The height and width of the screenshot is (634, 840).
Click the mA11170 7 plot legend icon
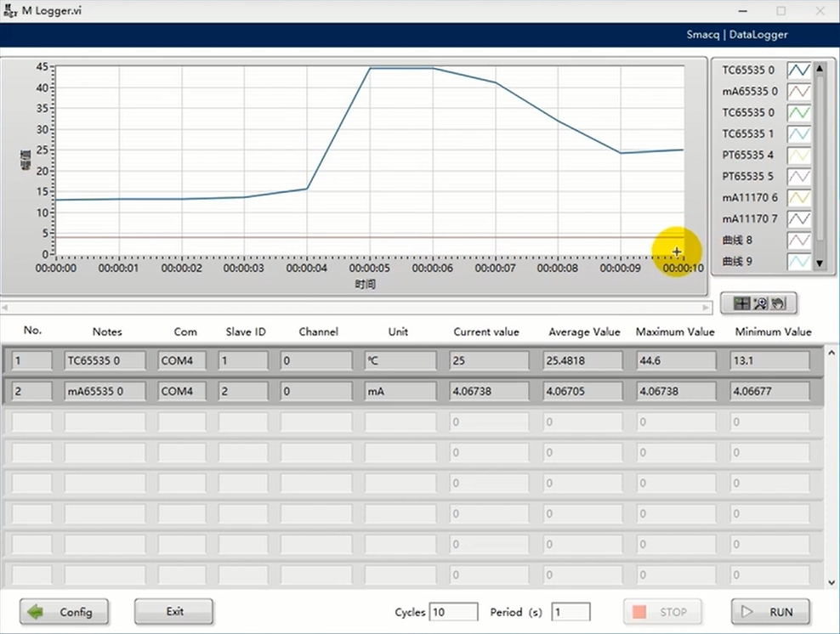(x=798, y=218)
